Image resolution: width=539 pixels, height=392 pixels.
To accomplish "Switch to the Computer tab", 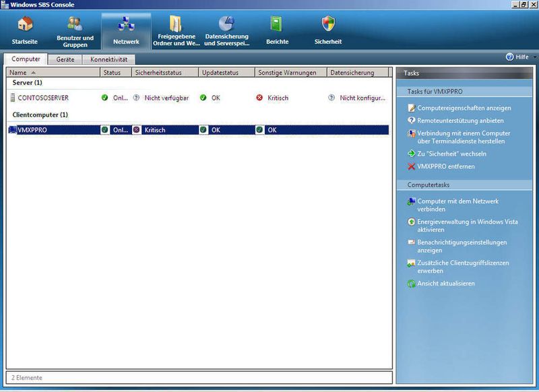I will click(x=26, y=59).
